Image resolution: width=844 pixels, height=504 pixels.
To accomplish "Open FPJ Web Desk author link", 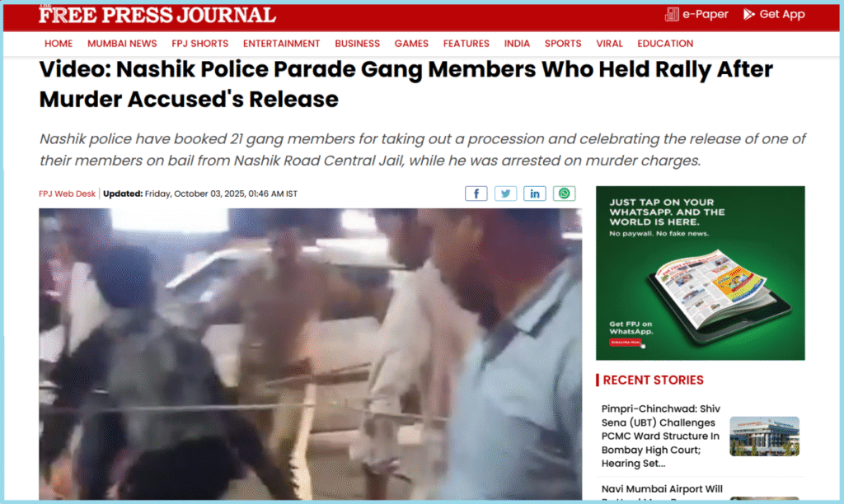I will click(x=67, y=194).
